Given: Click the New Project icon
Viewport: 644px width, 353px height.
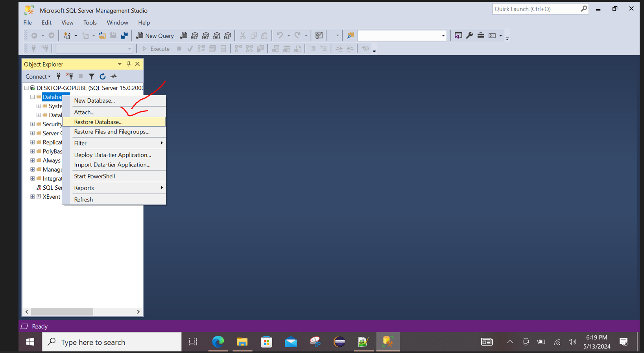Looking at the screenshot, I should (x=67, y=35).
